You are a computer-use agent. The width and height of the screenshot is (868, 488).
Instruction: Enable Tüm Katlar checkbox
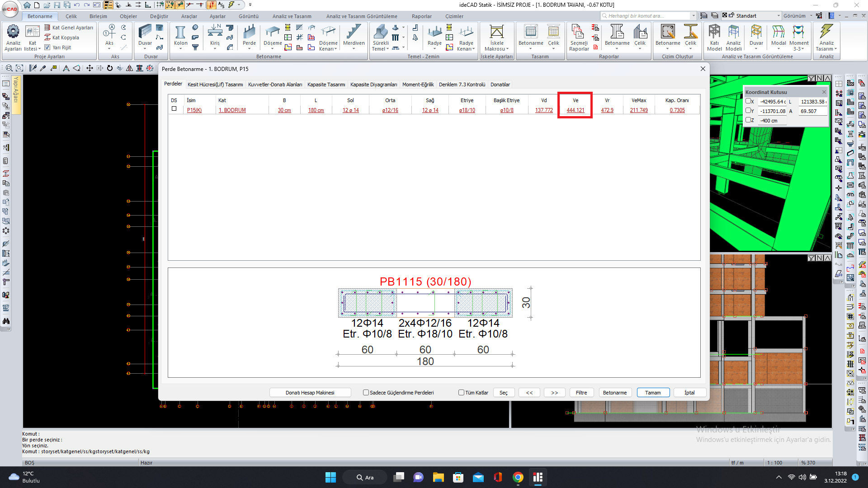[x=461, y=393]
